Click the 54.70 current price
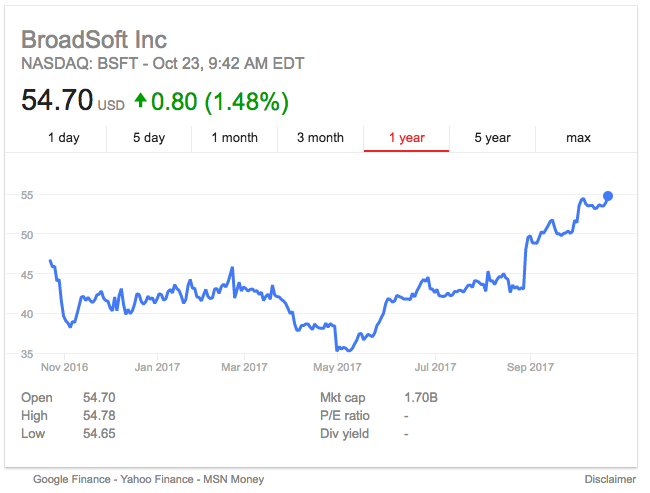The image size is (650, 493). coord(57,100)
